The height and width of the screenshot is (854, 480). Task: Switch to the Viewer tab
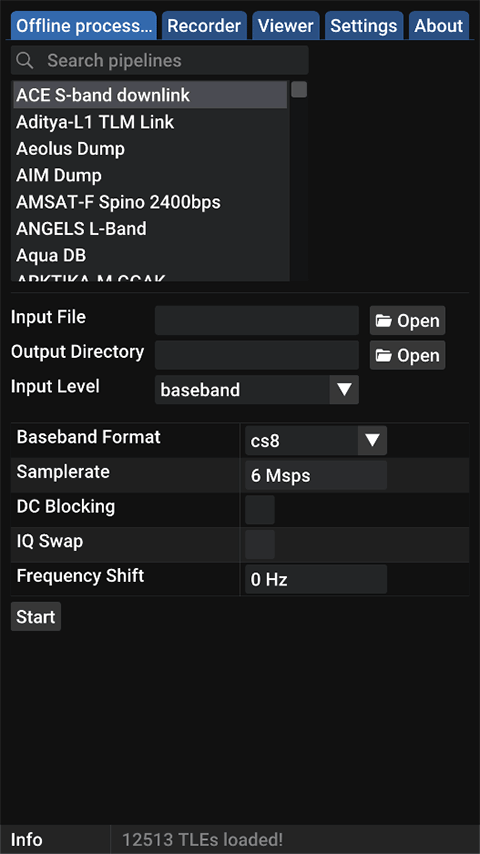pos(286,26)
